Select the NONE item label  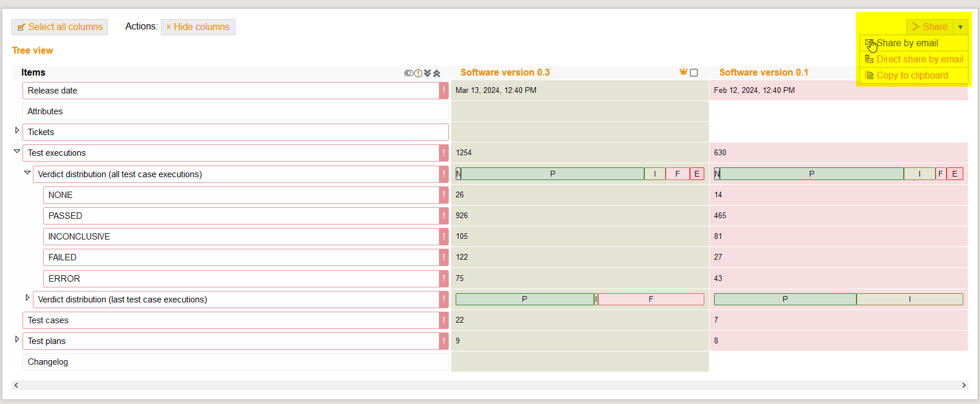point(61,195)
